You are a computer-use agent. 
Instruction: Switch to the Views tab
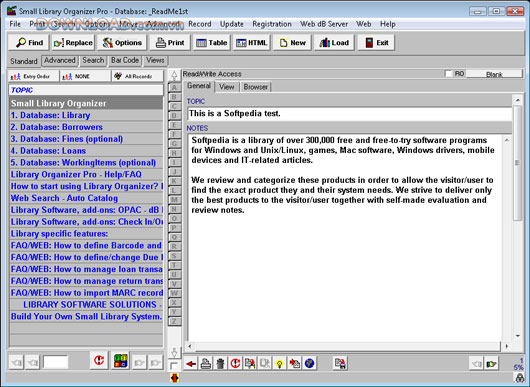[x=155, y=61]
